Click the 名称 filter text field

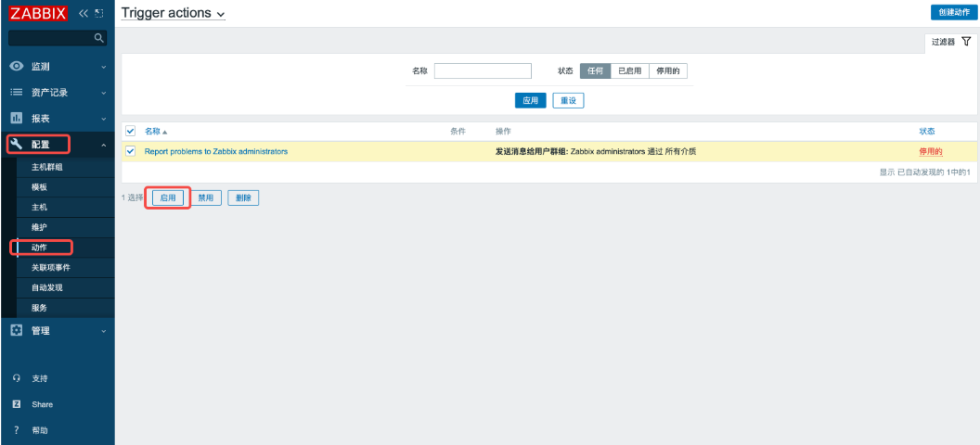pos(483,71)
